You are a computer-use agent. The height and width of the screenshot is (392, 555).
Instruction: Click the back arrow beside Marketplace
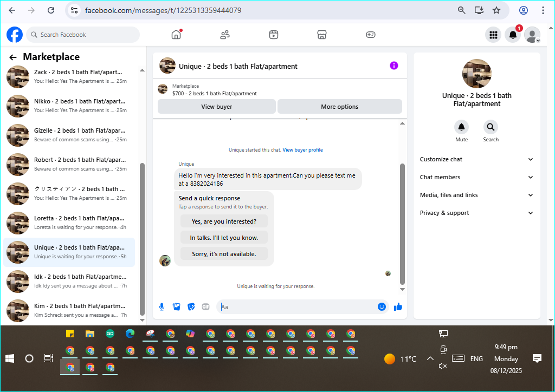[x=13, y=57]
